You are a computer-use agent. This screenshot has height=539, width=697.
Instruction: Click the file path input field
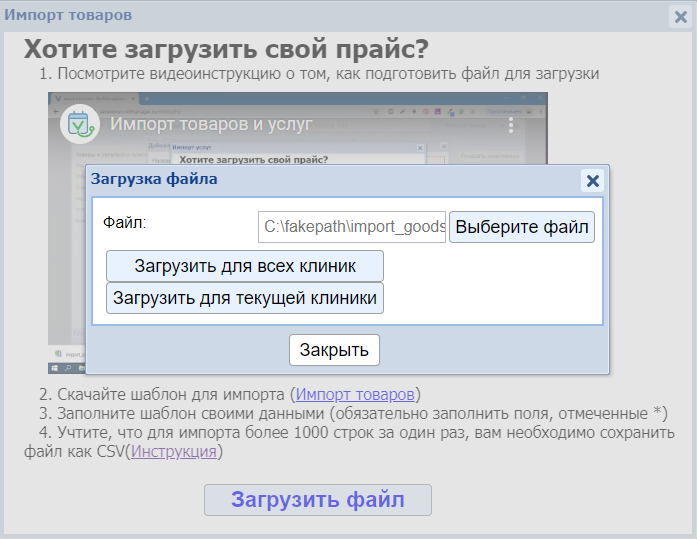[x=351, y=227]
